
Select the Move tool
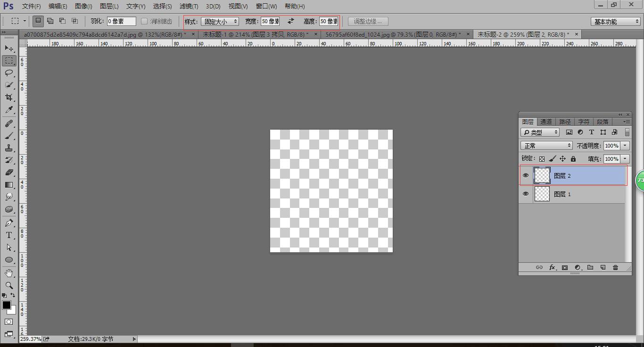click(x=9, y=49)
